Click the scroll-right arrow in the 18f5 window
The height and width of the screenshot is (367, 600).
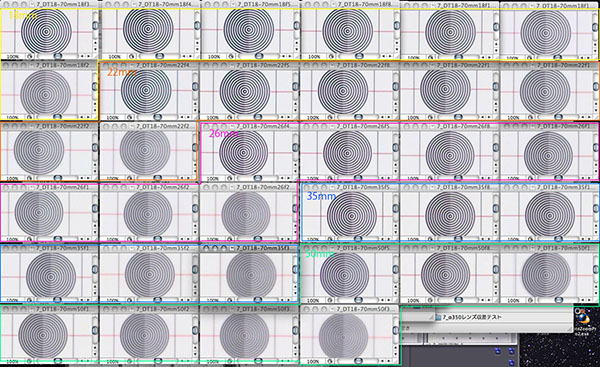289,56
